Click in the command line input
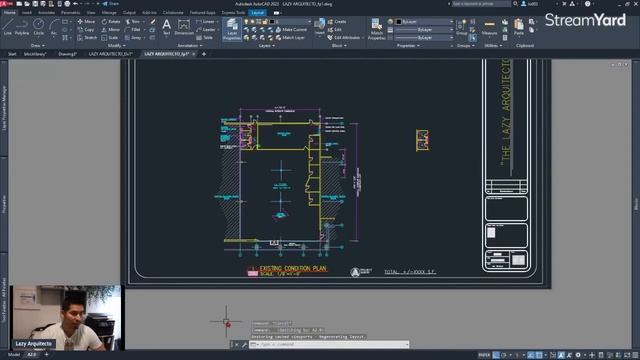This screenshot has width=640, height=360. 330,344
